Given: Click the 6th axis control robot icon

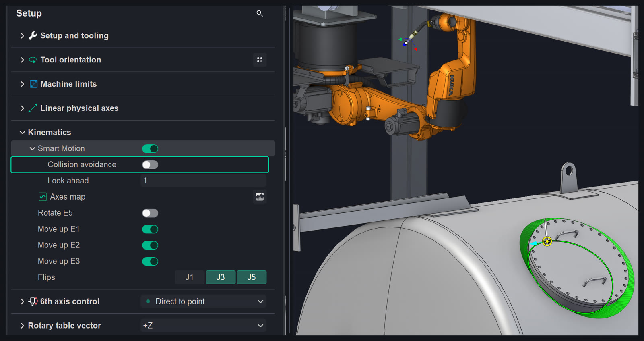Looking at the screenshot, I should 33,301.
